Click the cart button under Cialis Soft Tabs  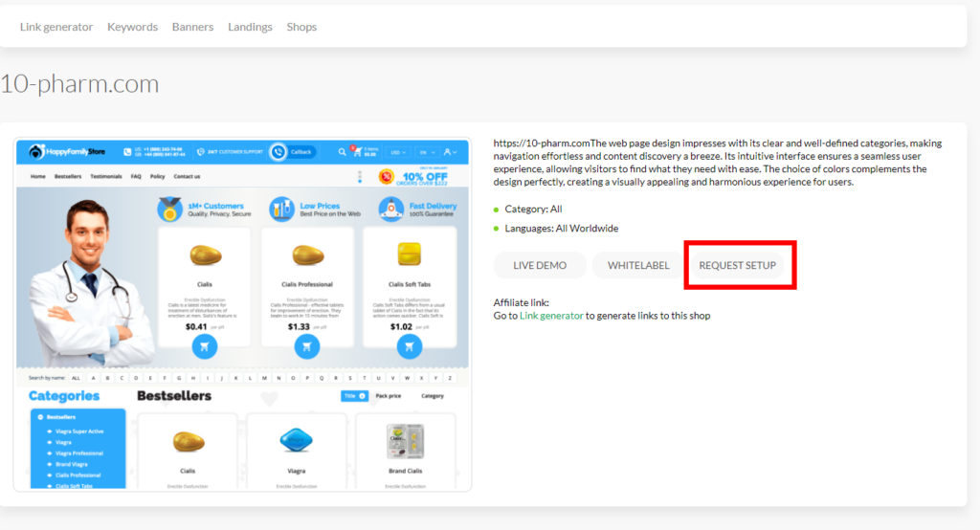tap(410, 346)
